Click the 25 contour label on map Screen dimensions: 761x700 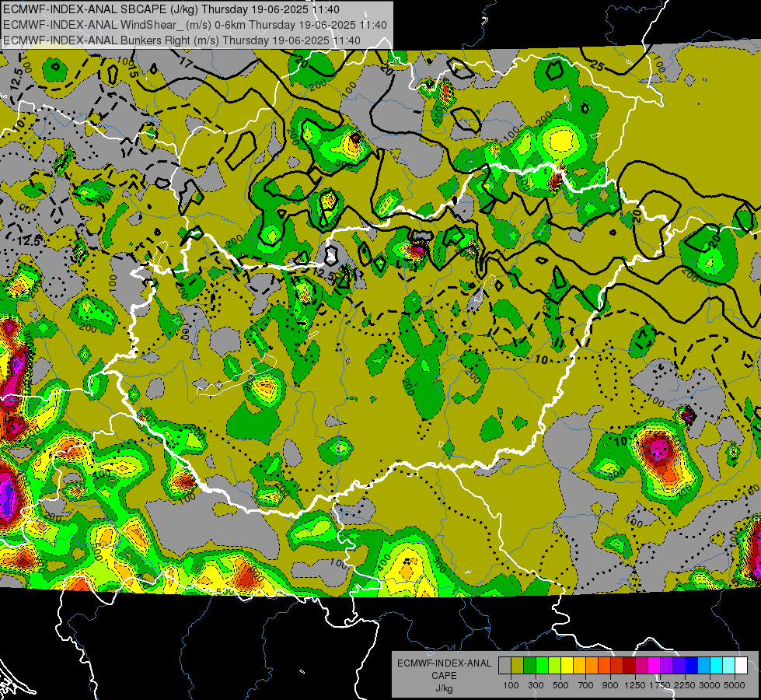[597, 65]
